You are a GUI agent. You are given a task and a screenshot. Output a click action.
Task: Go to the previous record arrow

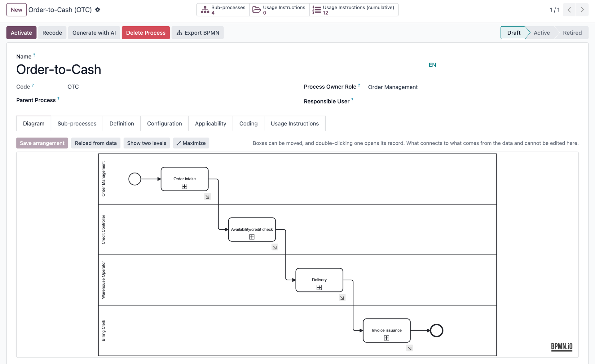pyautogui.click(x=569, y=10)
